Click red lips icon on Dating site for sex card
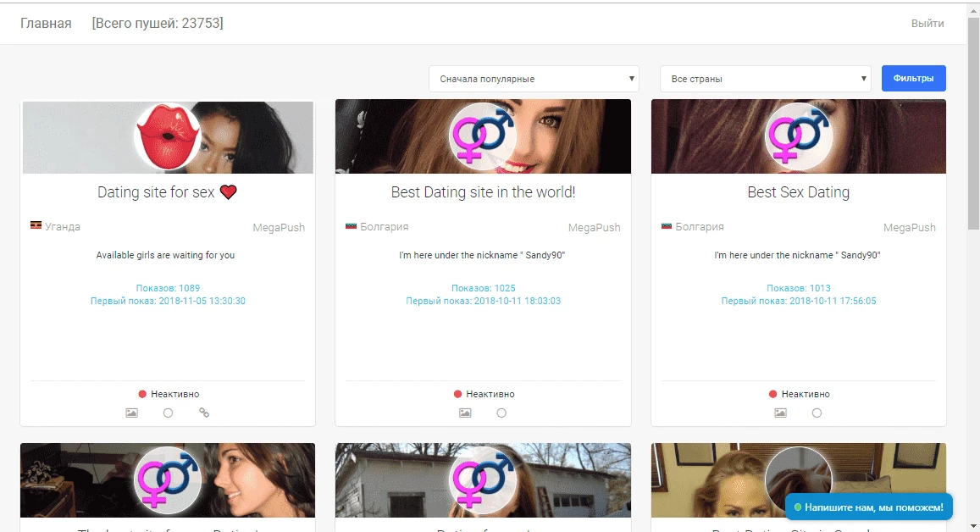 [x=168, y=137]
